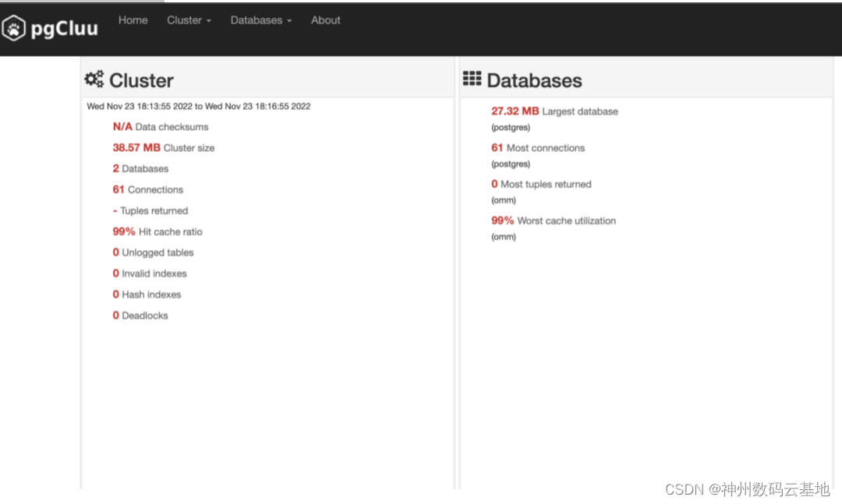Viewport: 842px width, 504px height.
Task: Click (omm) under Worst cache utilization
Action: click(504, 237)
